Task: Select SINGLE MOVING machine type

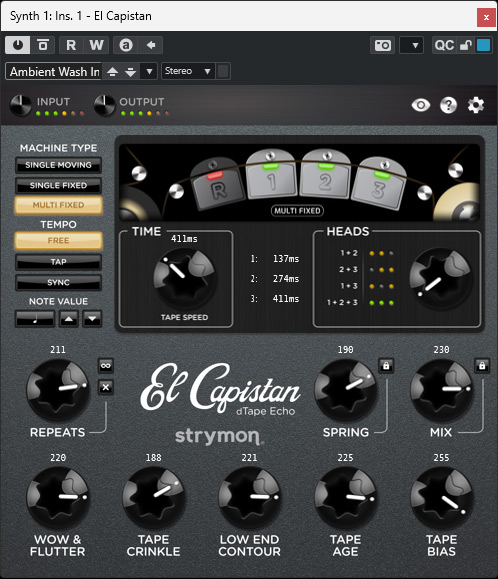Action: pos(58,165)
